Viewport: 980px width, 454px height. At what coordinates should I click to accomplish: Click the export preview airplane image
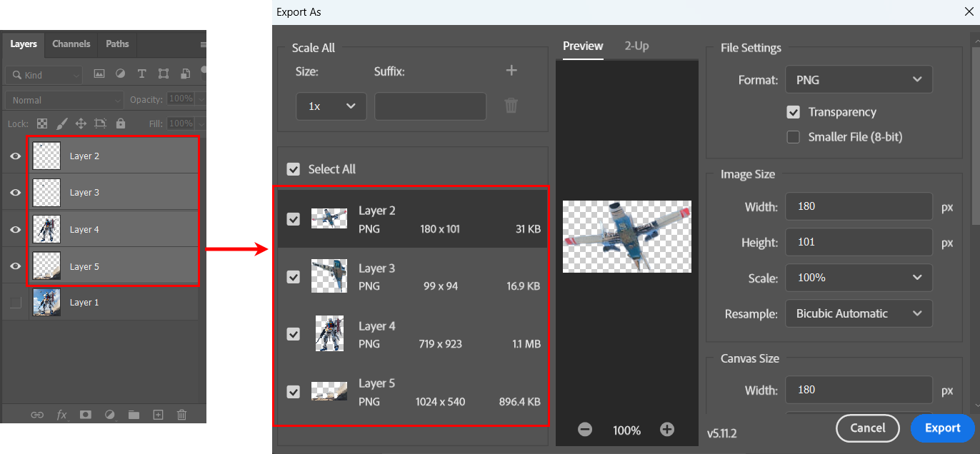point(627,236)
